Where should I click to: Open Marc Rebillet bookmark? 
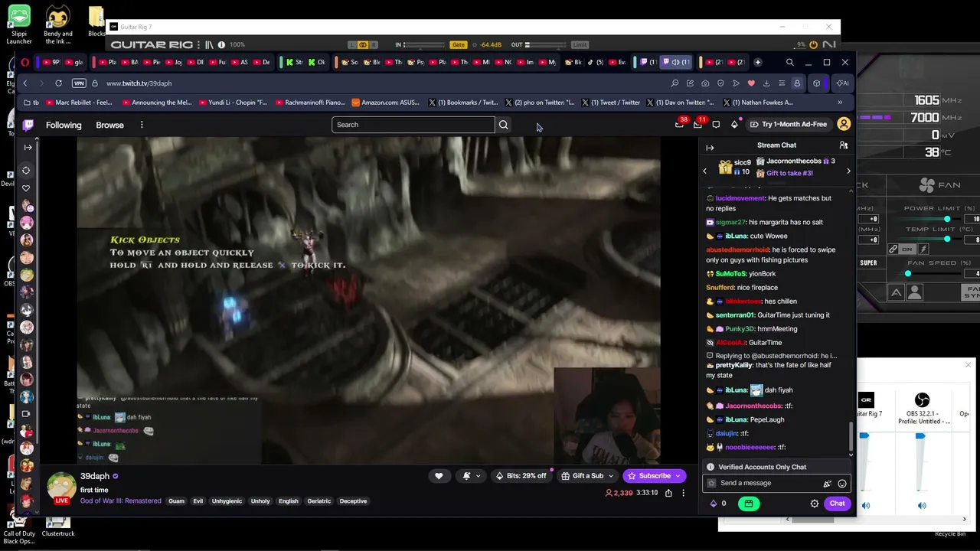(80, 103)
